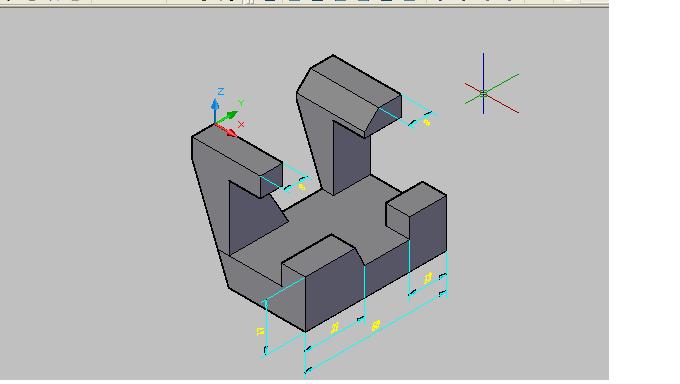Image resolution: width=680 pixels, height=384 pixels.
Task: Select the vertical height dimension text
Action: pos(260,331)
